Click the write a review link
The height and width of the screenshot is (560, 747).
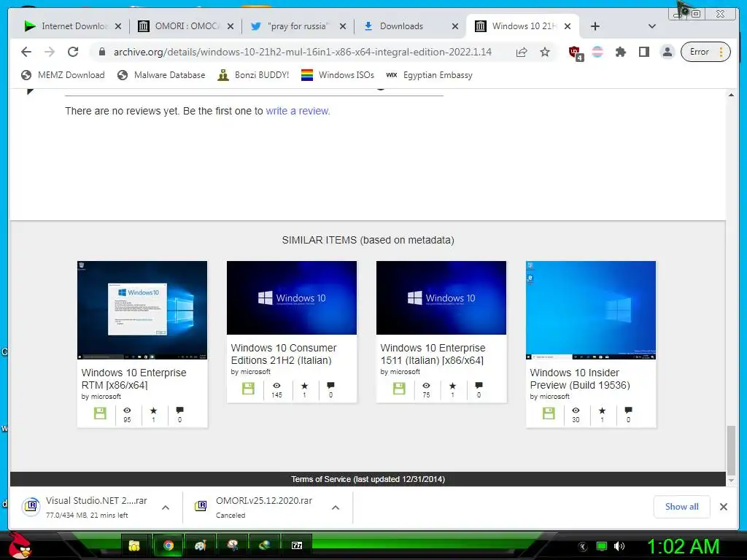[298, 111]
